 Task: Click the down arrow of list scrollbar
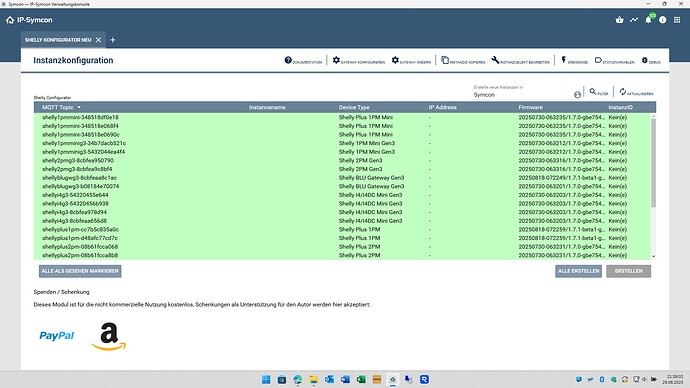(653, 256)
